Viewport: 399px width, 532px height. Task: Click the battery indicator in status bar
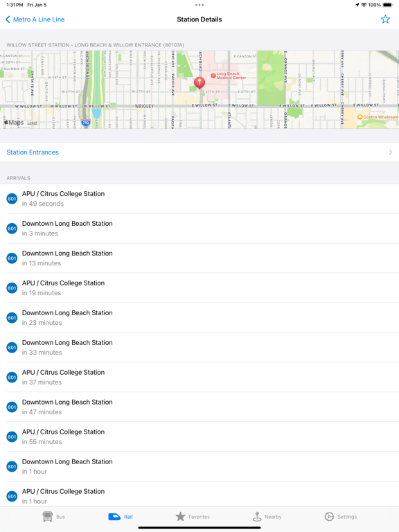[x=388, y=5]
